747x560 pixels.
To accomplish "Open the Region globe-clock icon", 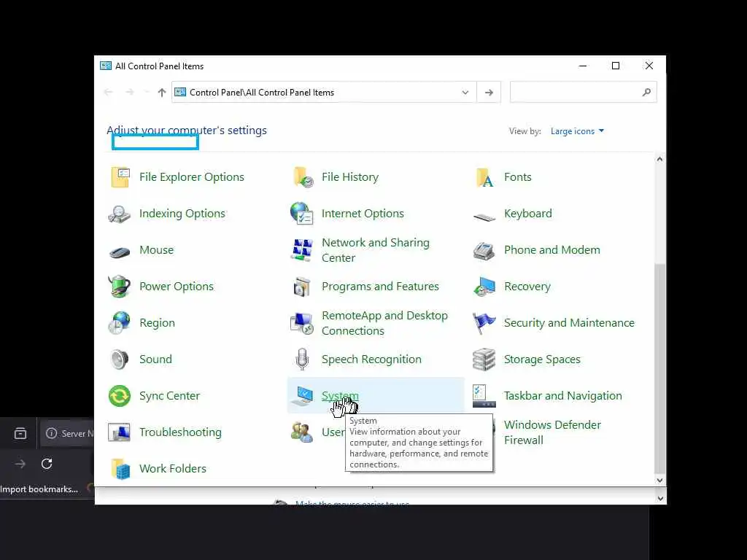I will (119, 323).
